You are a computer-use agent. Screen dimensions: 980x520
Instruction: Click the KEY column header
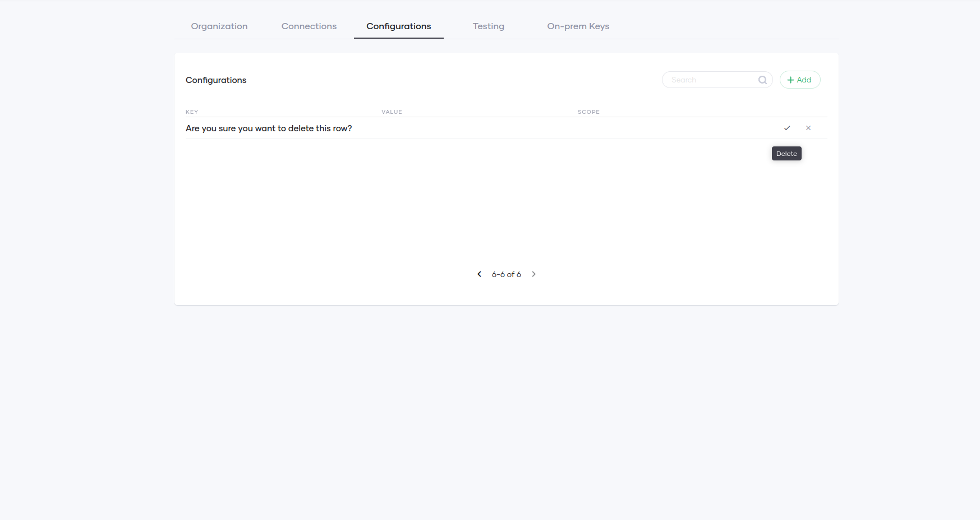tap(192, 112)
